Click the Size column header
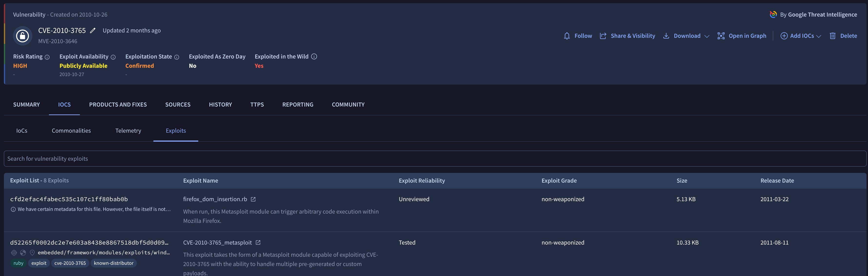868x276 pixels. pos(681,180)
